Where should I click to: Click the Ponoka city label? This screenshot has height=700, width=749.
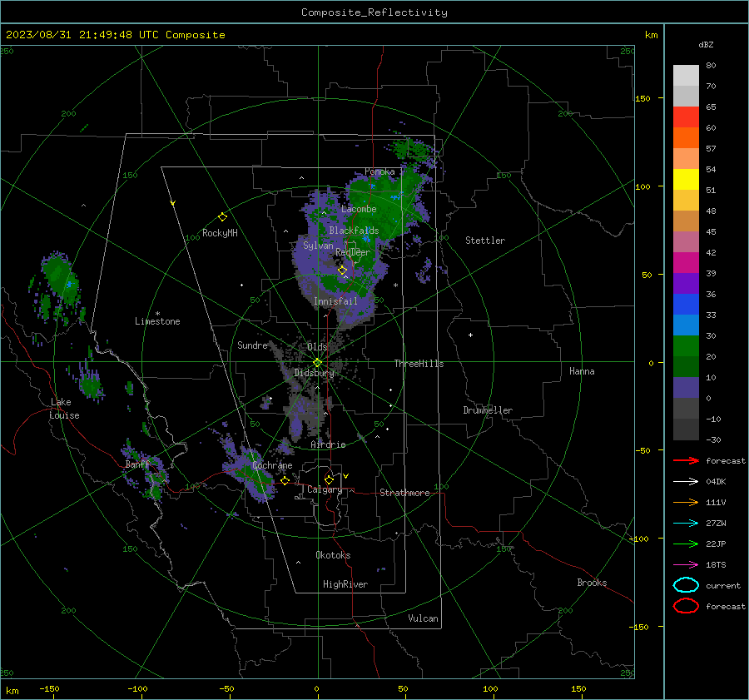(x=379, y=171)
